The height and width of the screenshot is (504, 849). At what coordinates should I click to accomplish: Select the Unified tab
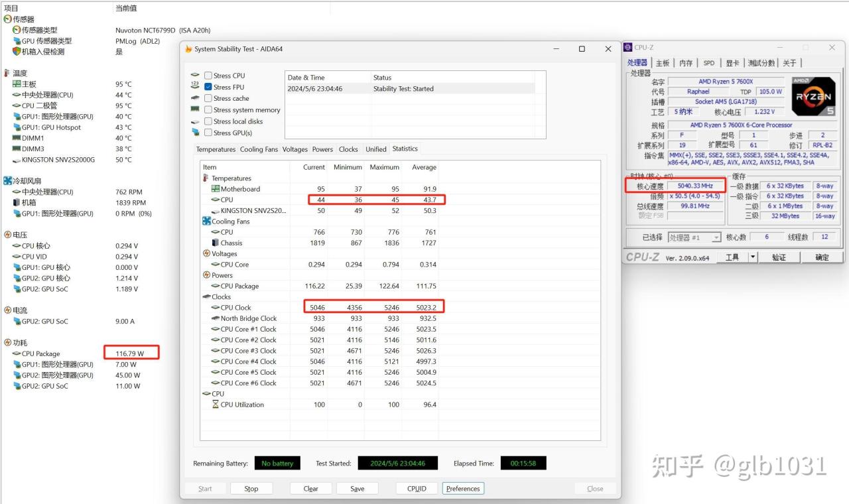pos(375,149)
